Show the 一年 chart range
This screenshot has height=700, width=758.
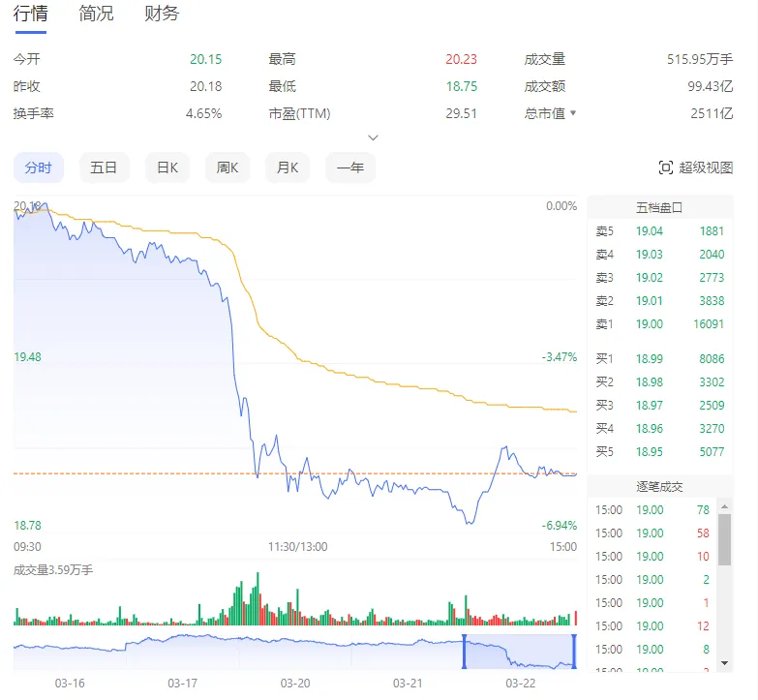[350, 167]
